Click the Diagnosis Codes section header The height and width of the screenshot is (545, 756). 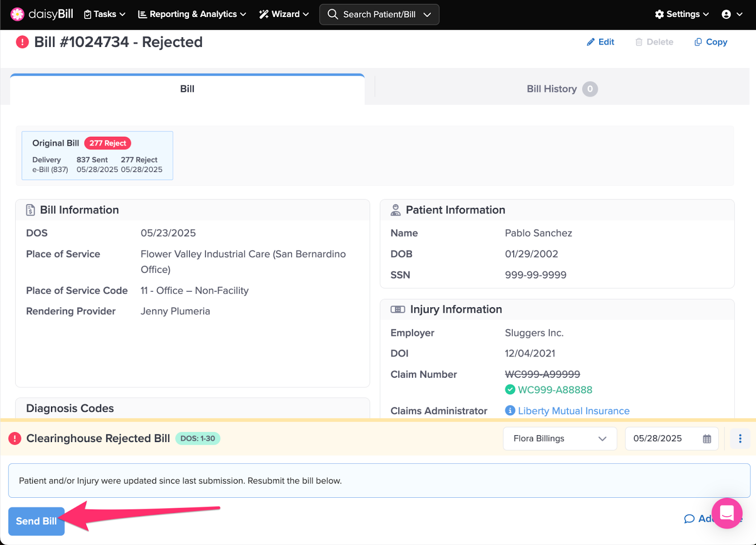click(70, 408)
